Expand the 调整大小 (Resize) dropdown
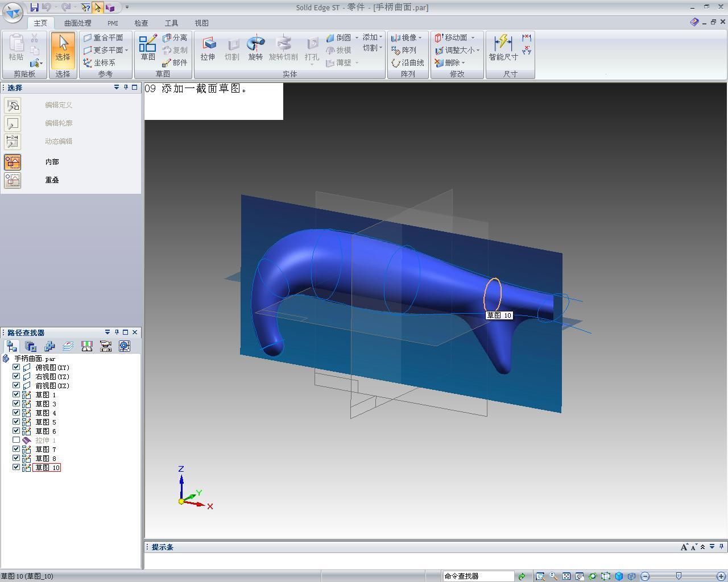728x582 pixels. 478,50
